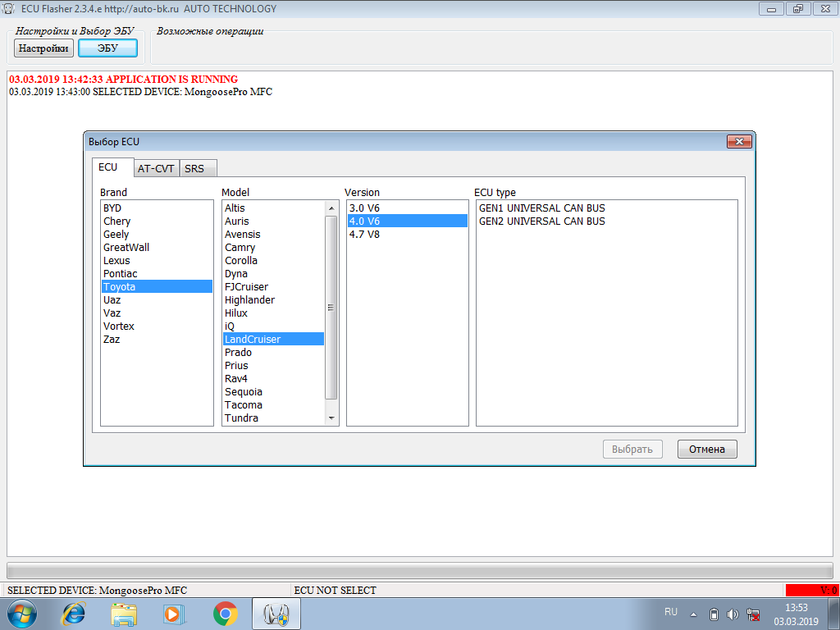Select Zaz in the Brand list
Image resolution: width=840 pixels, height=630 pixels.
157,339
